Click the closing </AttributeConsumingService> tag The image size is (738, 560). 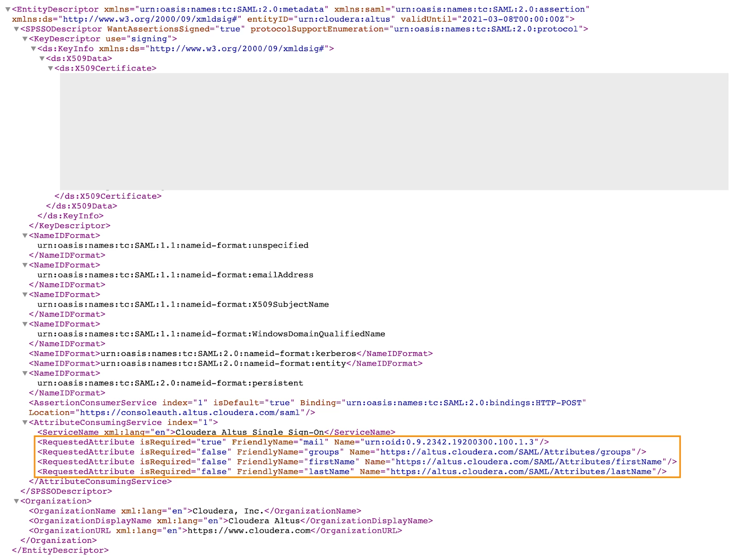click(100, 482)
